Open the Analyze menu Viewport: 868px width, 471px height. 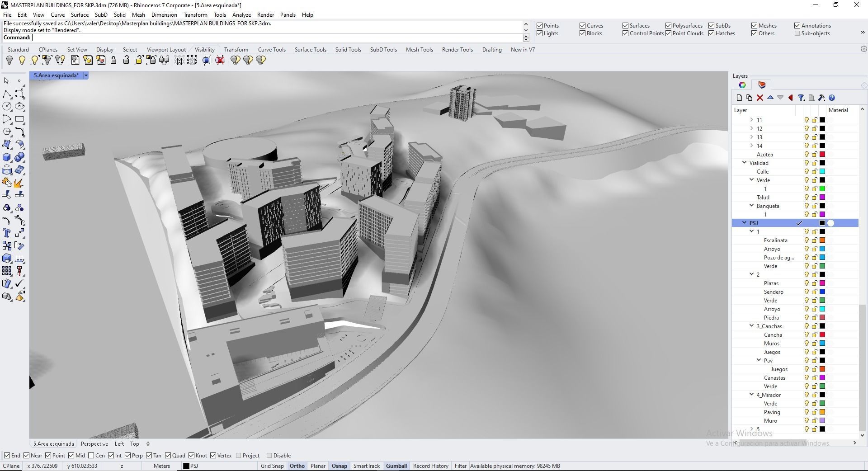(x=241, y=15)
